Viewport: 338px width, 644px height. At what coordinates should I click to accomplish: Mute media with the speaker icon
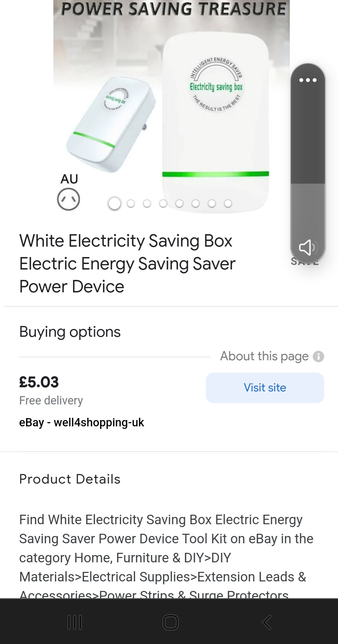point(307,247)
